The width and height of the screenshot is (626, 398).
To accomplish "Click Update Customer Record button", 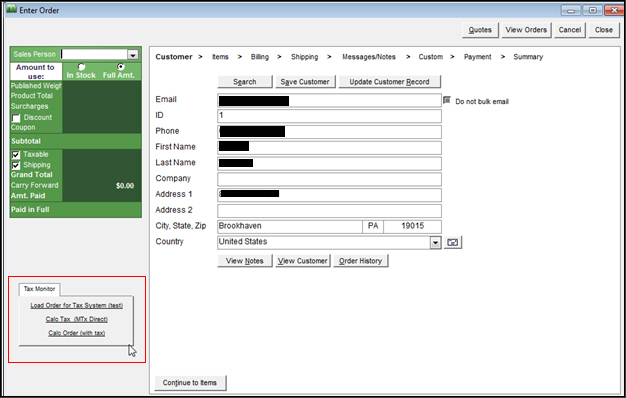I will (390, 82).
